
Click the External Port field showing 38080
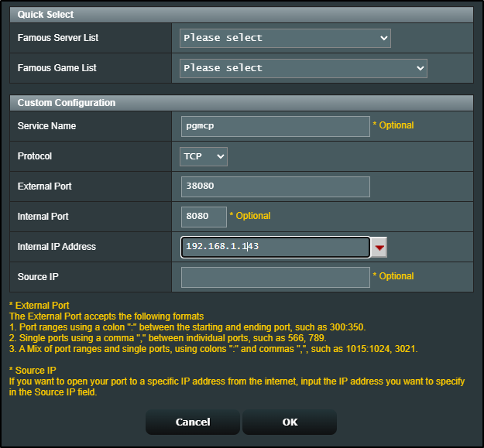pyautogui.click(x=275, y=186)
